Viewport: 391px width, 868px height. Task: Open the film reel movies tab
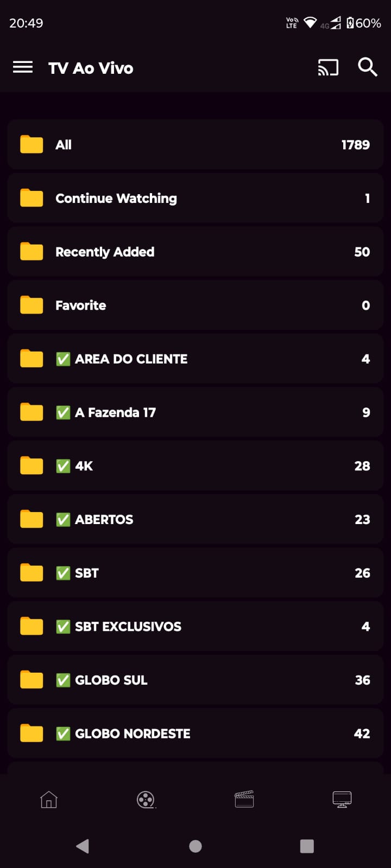coord(146,800)
